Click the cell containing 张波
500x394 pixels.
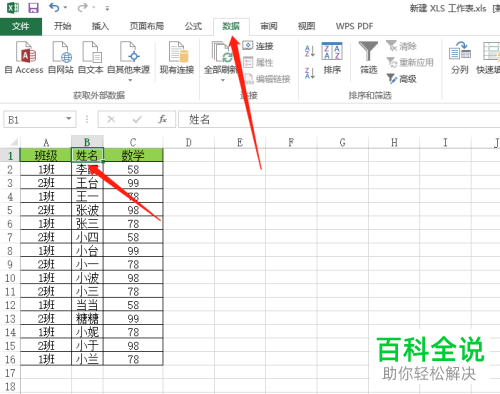87,210
